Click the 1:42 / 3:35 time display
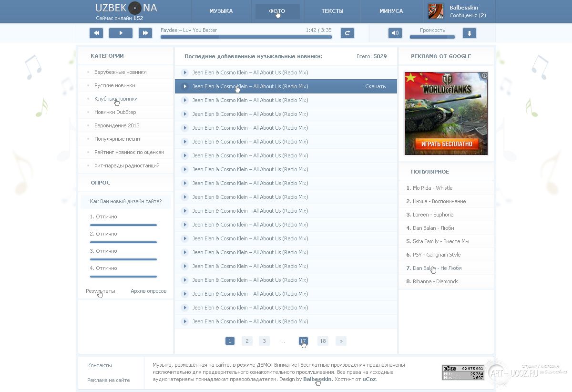 point(318,30)
